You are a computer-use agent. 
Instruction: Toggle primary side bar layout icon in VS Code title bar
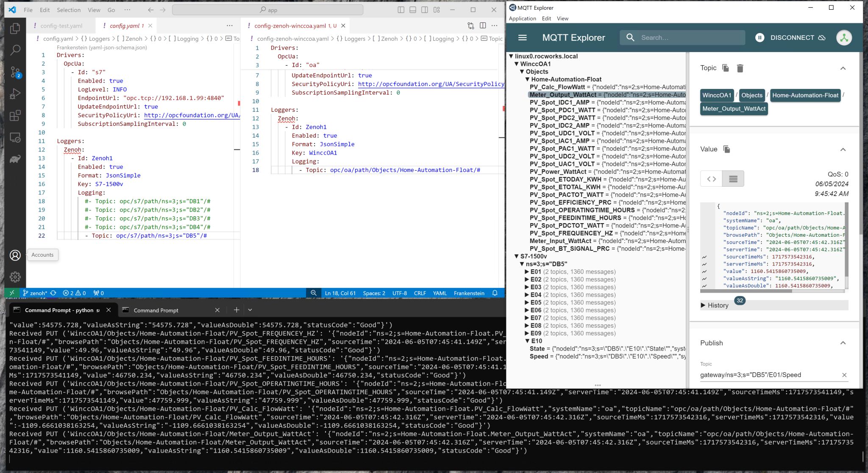[401, 10]
